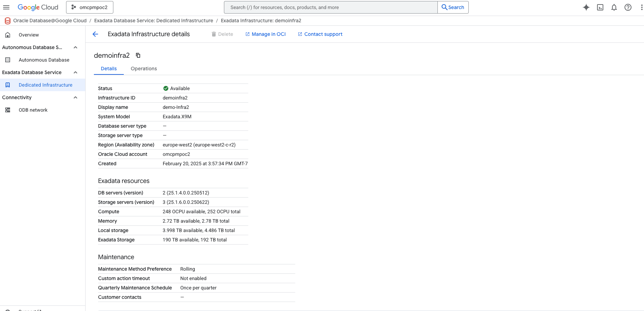Click the Delete button with trash icon
This screenshot has width=644, height=311.
[222, 34]
